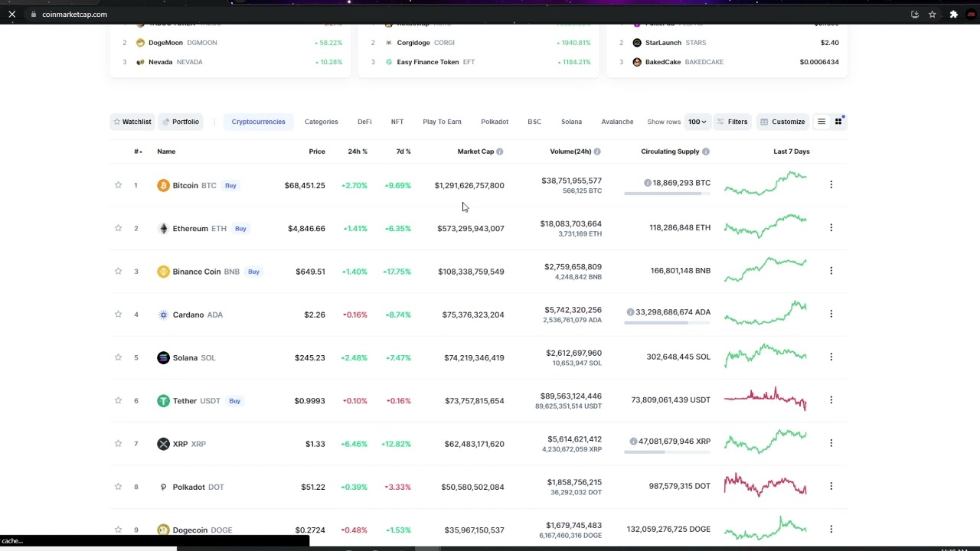Open the Dogecoin coin logo
Screen dimensions: 980x551
pyautogui.click(x=163, y=530)
